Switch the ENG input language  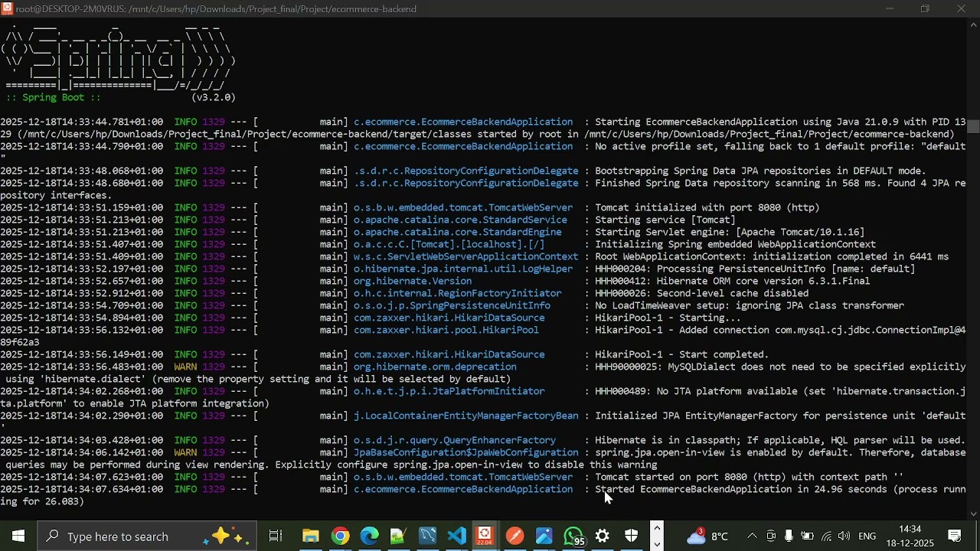(867, 536)
